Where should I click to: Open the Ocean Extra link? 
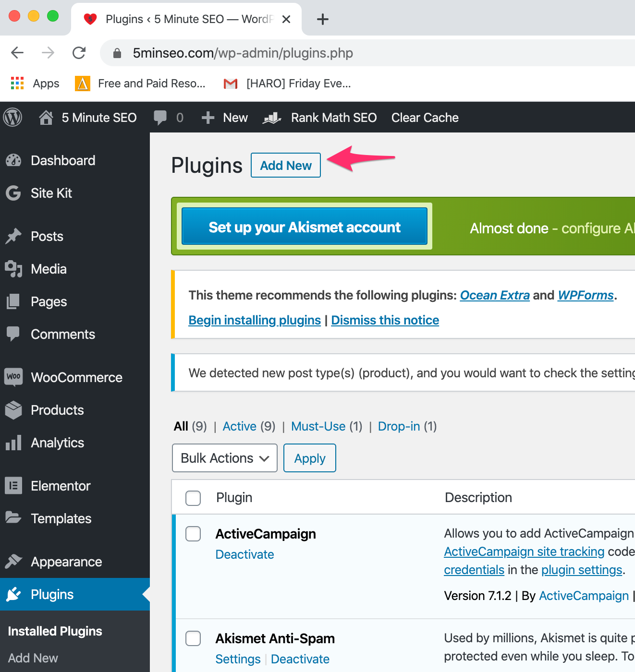click(495, 295)
